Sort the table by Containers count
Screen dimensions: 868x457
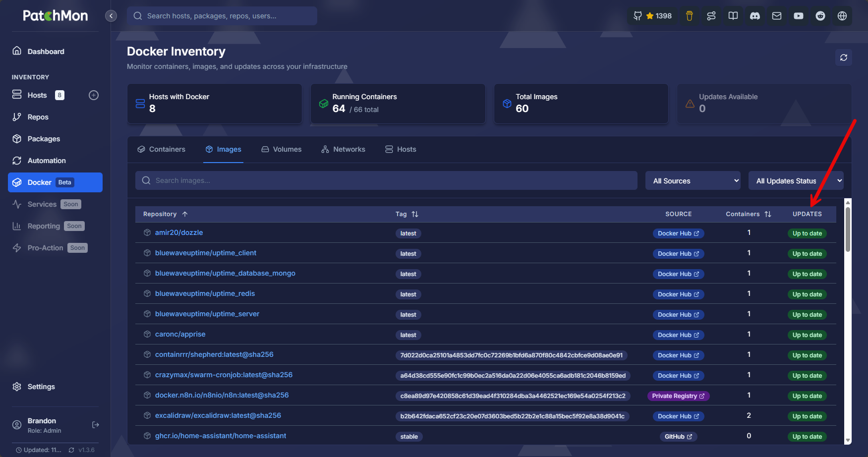(749, 214)
